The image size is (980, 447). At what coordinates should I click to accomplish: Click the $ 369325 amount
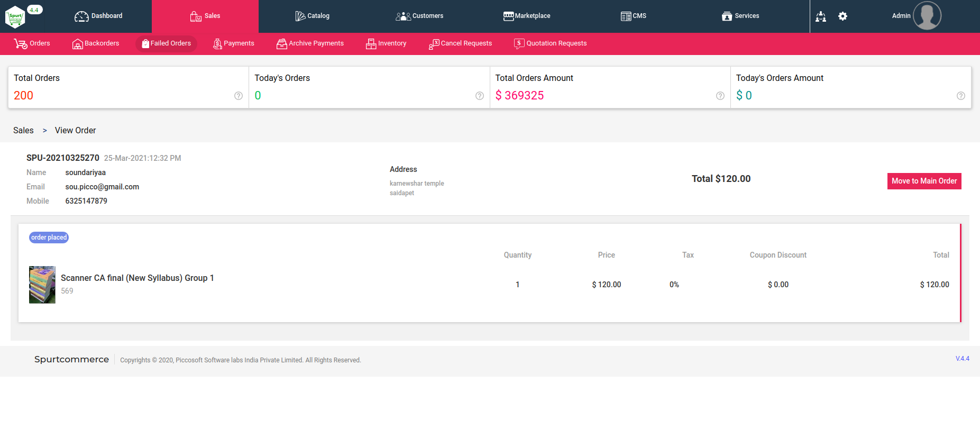[x=519, y=95]
